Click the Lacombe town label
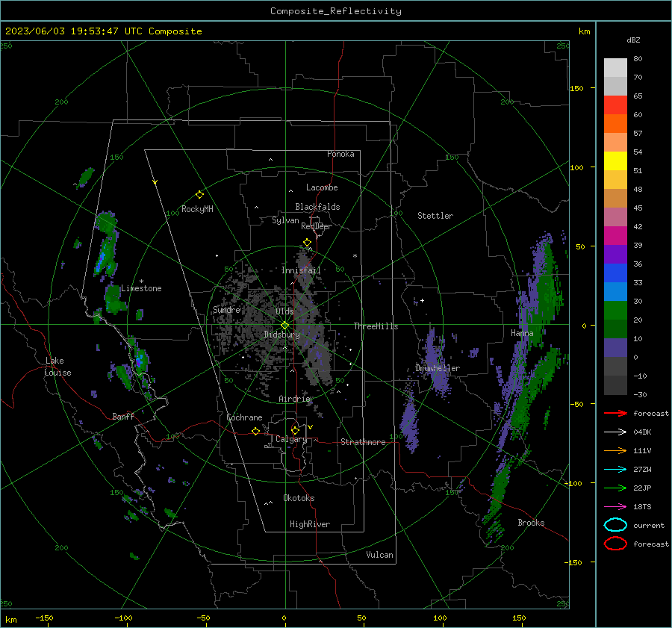The image size is (672, 628). tap(322, 187)
